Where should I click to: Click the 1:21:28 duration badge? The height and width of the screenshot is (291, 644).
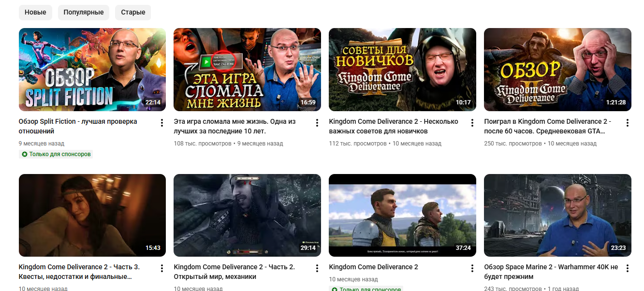point(616,102)
